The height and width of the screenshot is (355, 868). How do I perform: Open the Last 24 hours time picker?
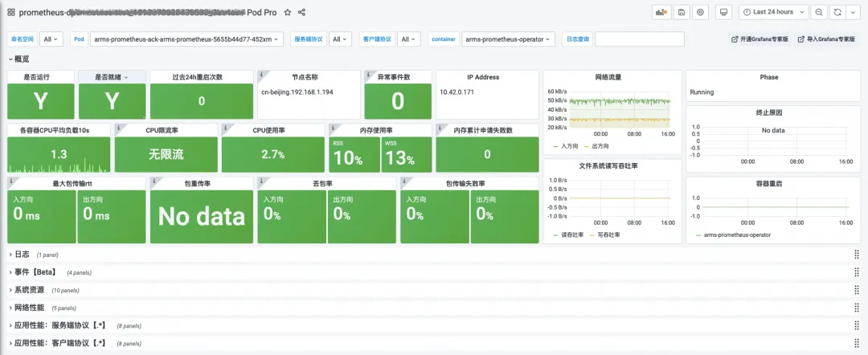click(x=774, y=12)
